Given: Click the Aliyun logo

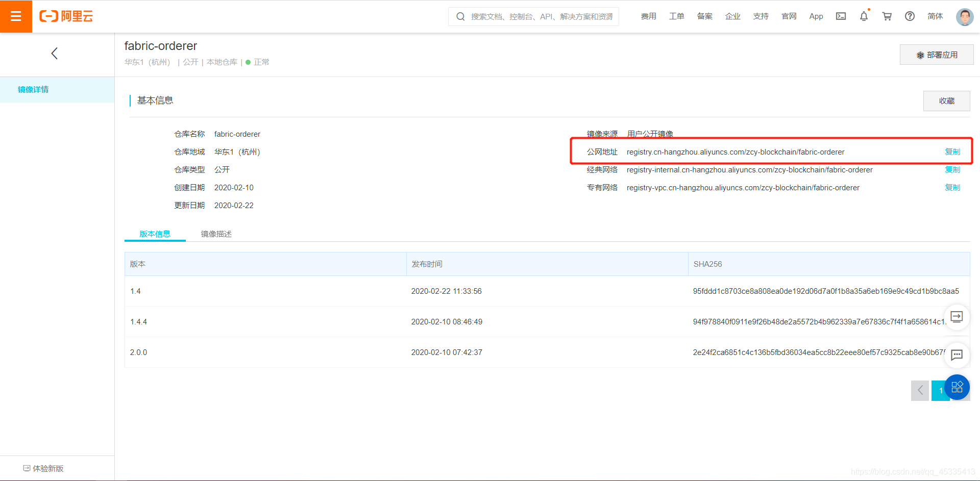Looking at the screenshot, I should (66, 16).
